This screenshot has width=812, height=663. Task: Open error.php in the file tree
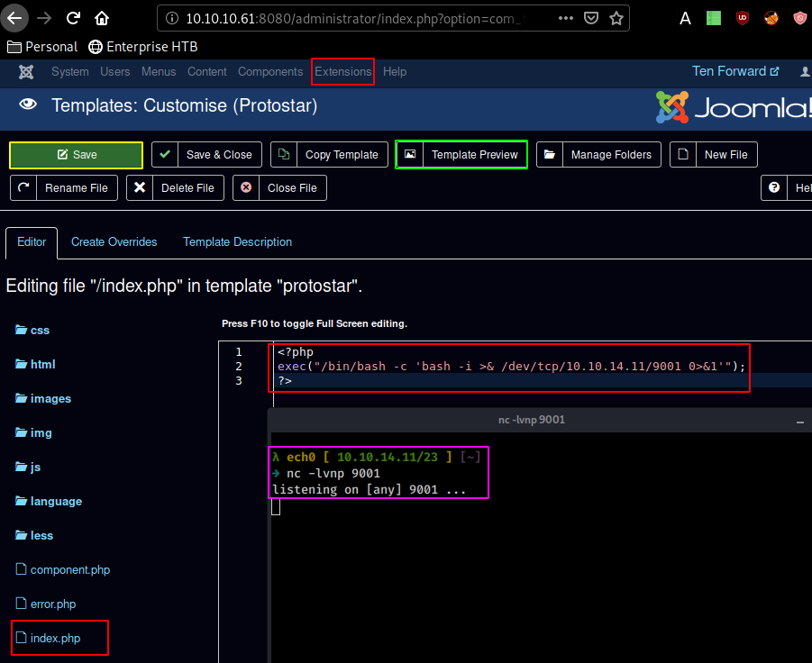click(x=46, y=604)
